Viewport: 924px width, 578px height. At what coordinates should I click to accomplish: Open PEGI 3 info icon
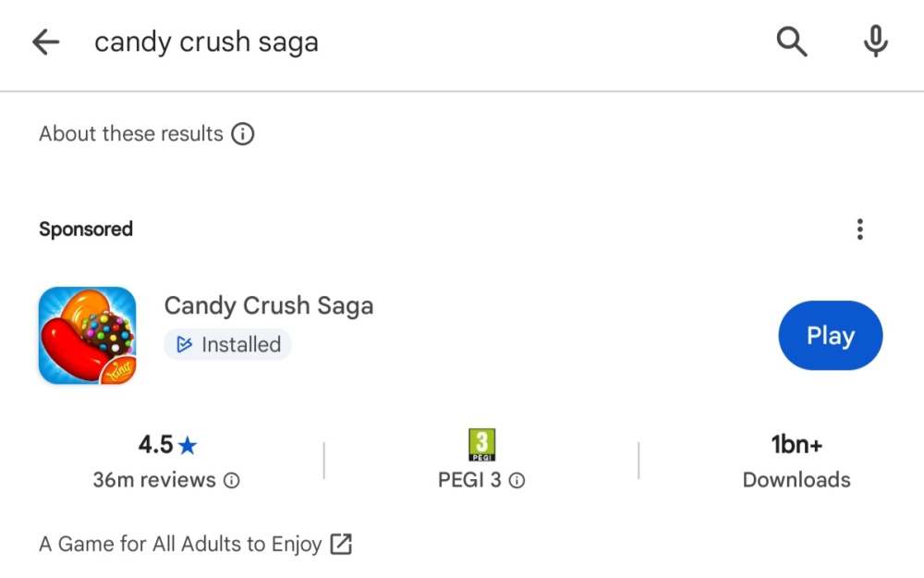point(517,481)
